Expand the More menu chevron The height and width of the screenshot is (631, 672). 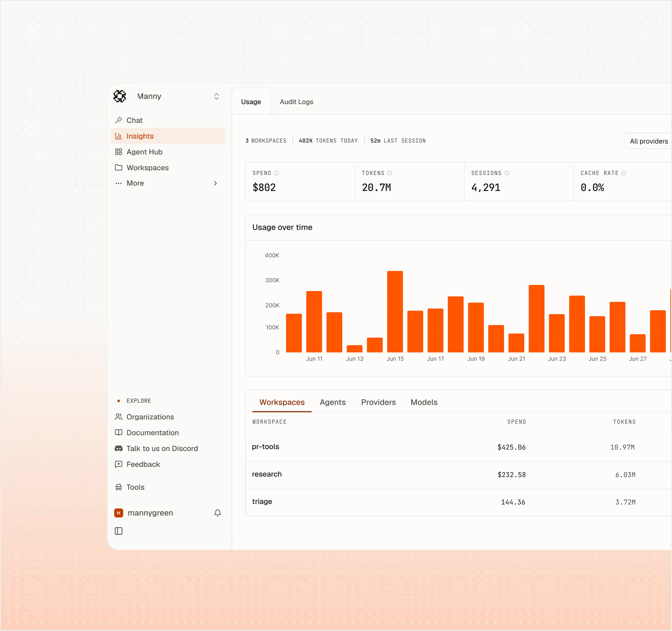tap(215, 183)
